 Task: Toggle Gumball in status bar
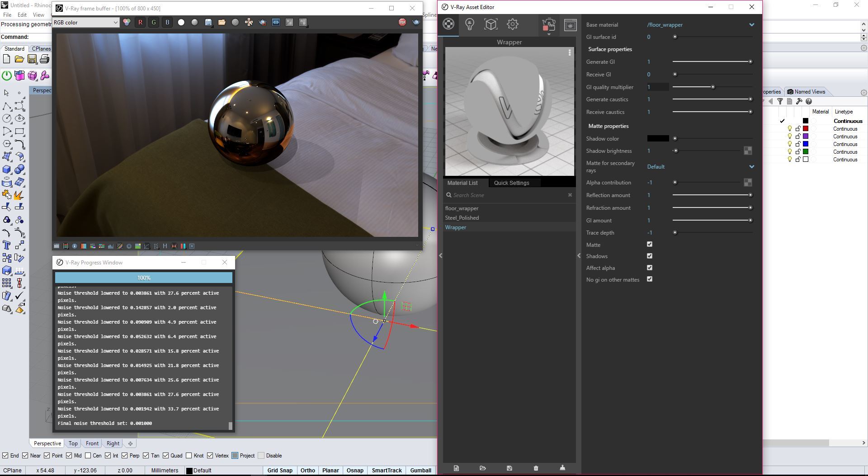click(420, 471)
